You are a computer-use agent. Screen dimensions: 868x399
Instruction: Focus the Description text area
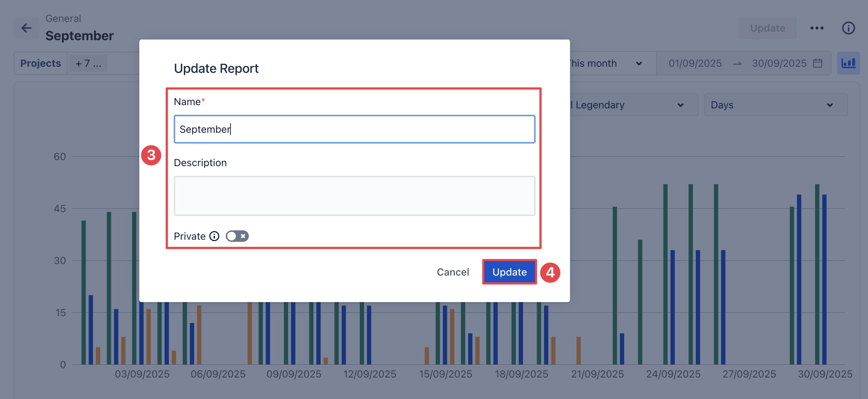pos(354,196)
